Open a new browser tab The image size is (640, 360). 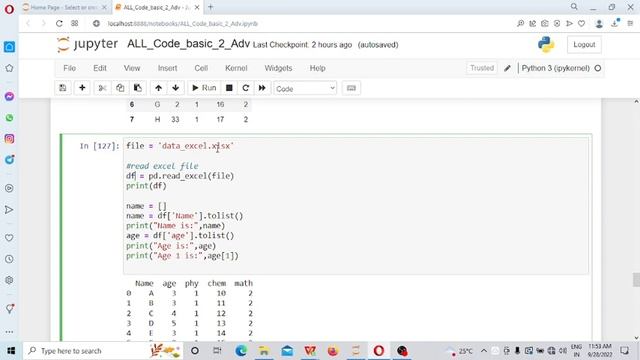pos(211,7)
